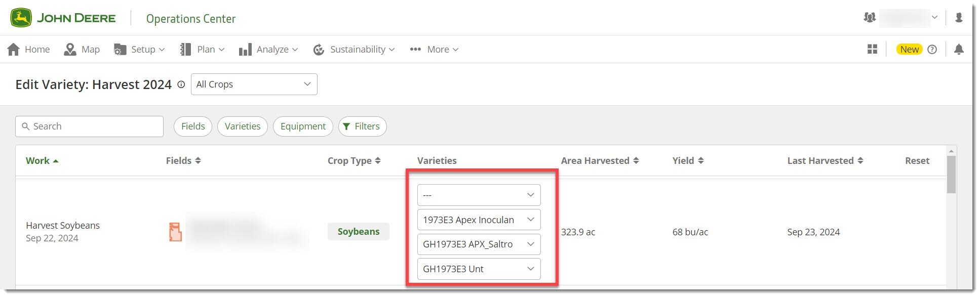This screenshot has height=297, width=980.
Task: Open the 1973E3 Apex Inoculan variety dropdown
Action: tap(479, 220)
